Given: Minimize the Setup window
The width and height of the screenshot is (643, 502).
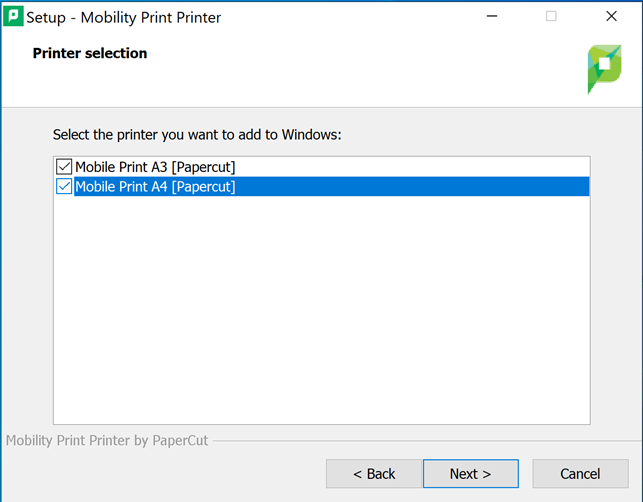Looking at the screenshot, I should tap(492, 16).
